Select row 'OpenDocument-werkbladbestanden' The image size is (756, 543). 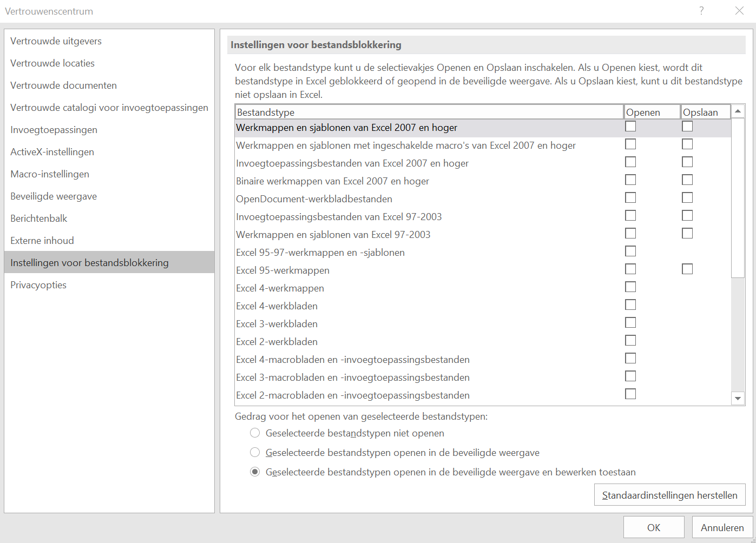click(x=483, y=199)
